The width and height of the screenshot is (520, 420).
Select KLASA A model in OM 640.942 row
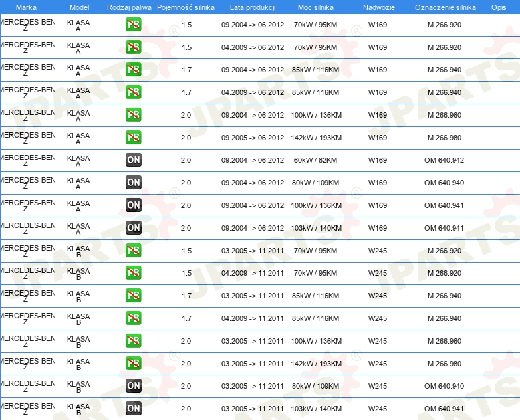click(x=78, y=161)
